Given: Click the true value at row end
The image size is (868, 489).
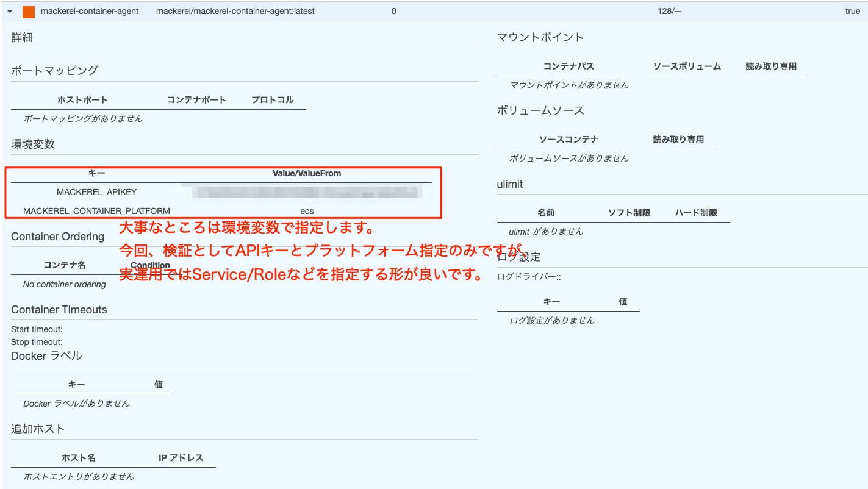Looking at the screenshot, I should point(852,10).
